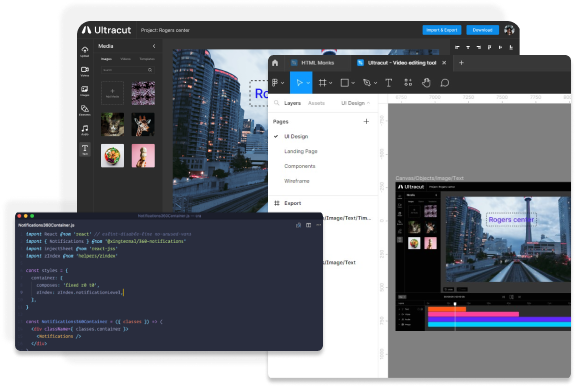Close the Ultracut - Video editing tool tab

tap(444, 63)
